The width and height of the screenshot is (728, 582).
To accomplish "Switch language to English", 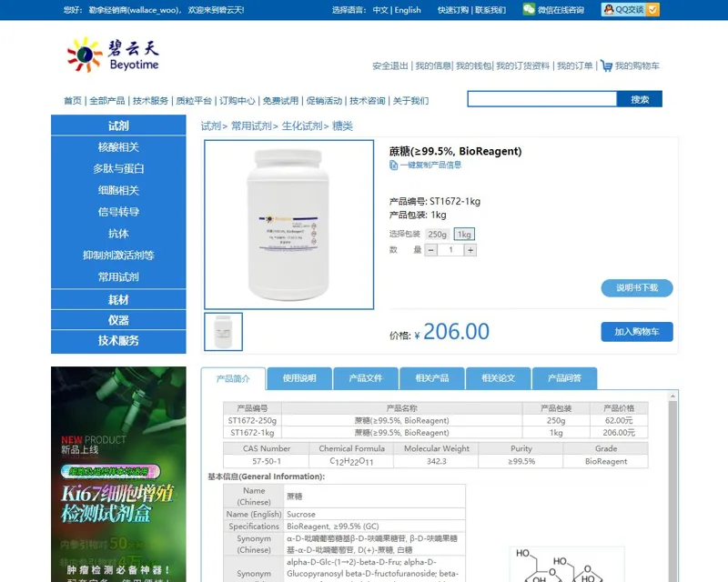I will click(408, 10).
